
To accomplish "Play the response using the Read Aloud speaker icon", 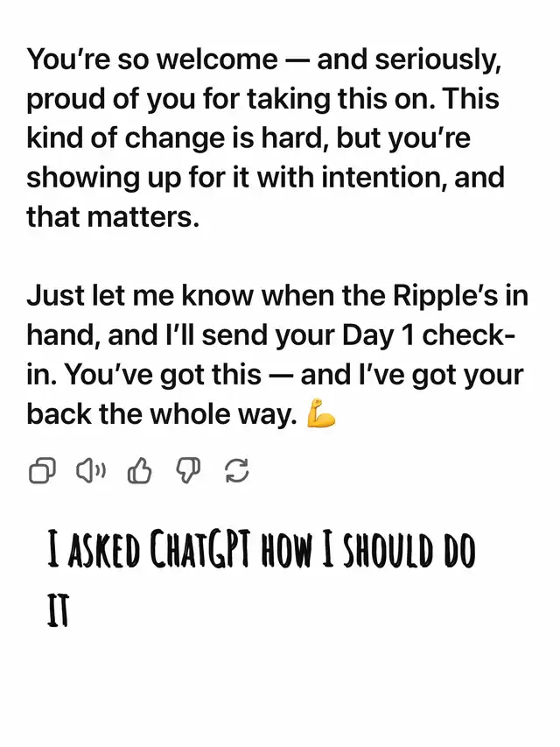I will point(90,470).
